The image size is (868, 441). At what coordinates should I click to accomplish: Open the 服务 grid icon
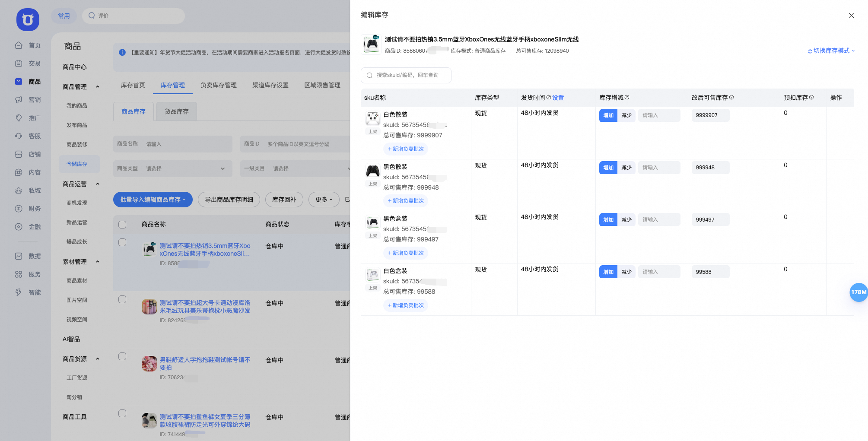[19, 274]
